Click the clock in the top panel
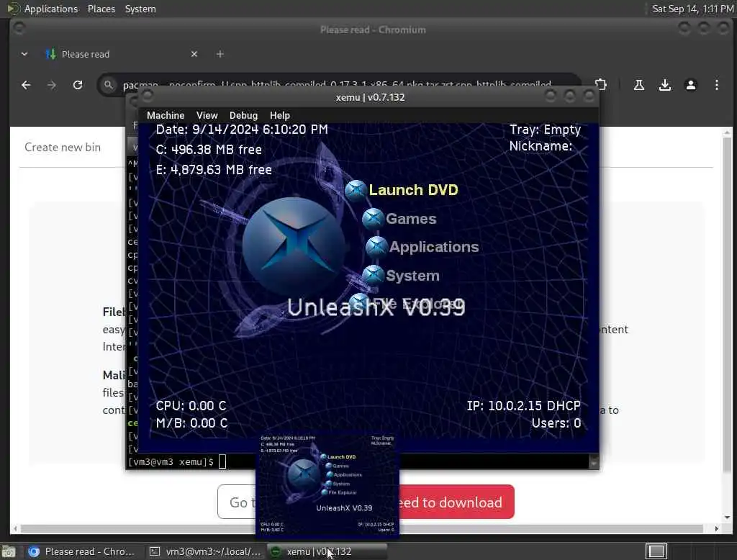The width and height of the screenshot is (737, 560). click(x=692, y=9)
